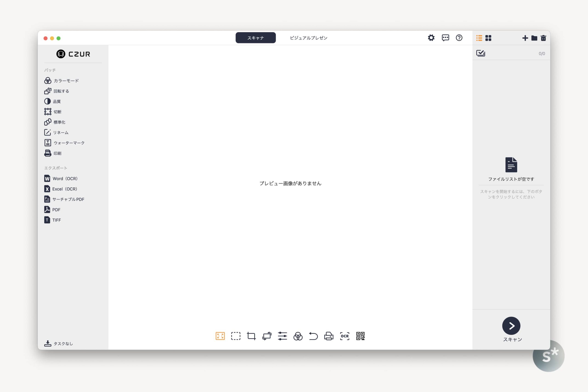Click the fit-to-screen icon in bottom toolbar

click(220, 336)
